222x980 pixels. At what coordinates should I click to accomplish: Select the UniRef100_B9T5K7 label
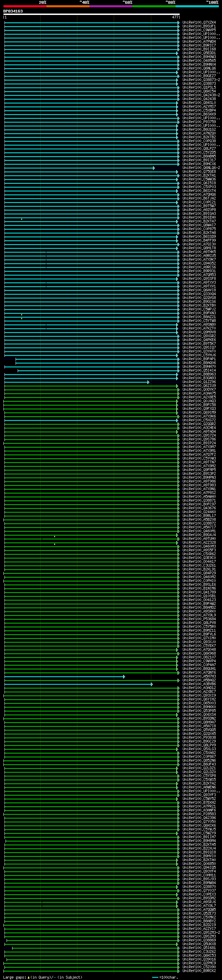point(199,343)
